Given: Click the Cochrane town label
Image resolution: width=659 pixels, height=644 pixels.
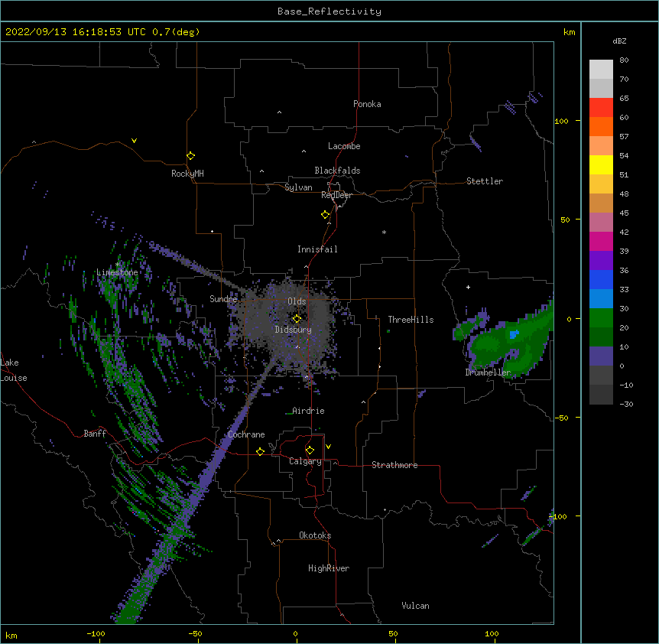Looking at the screenshot, I should point(246,434).
